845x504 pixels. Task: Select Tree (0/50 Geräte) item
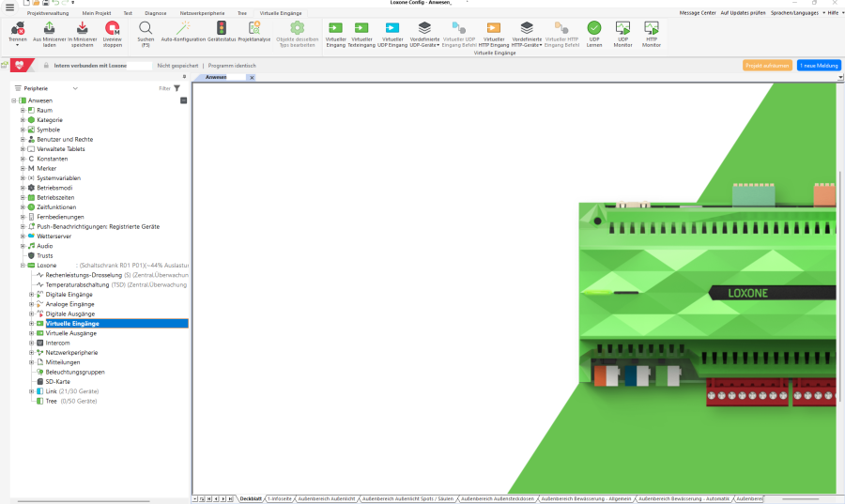(x=71, y=401)
